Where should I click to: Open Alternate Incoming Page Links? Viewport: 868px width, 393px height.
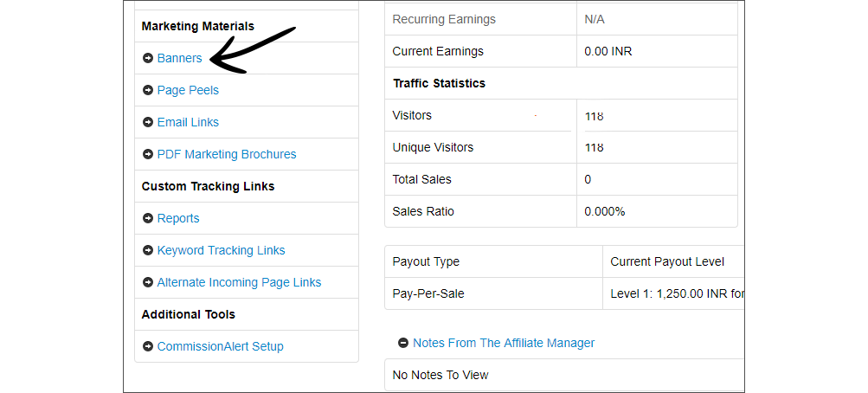pos(239,283)
